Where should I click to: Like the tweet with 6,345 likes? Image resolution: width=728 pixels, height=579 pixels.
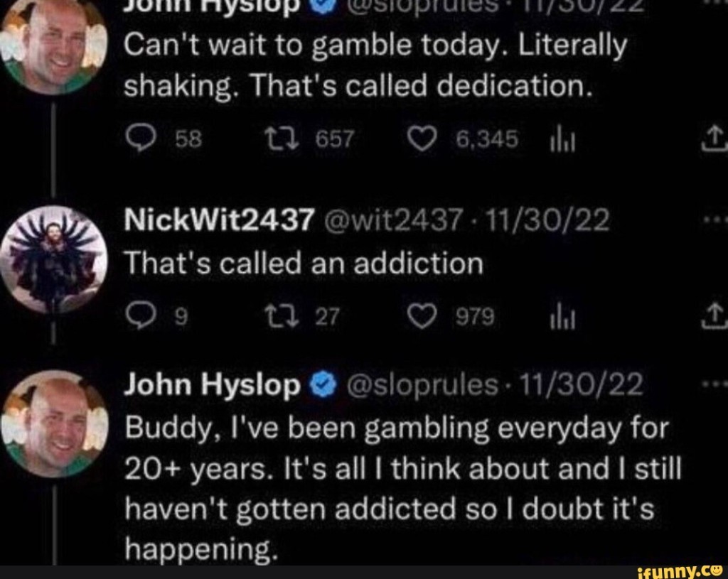click(422, 139)
